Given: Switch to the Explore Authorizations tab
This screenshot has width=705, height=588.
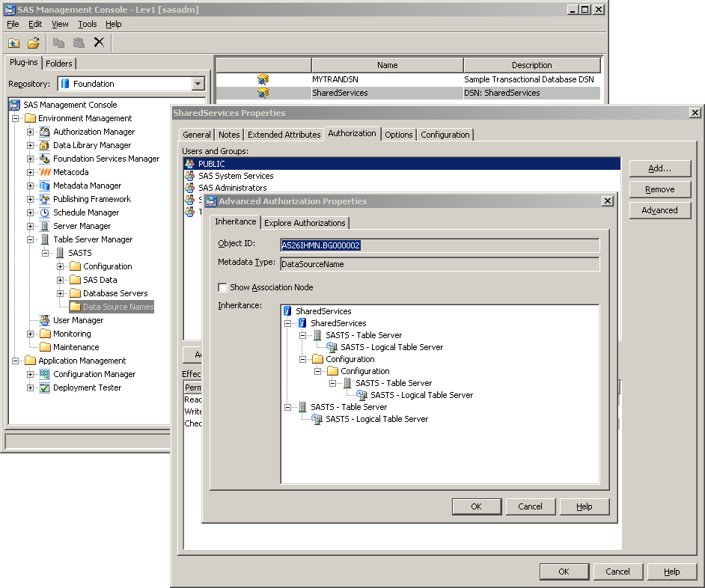Looking at the screenshot, I should pyautogui.click(x=305, y=223).
